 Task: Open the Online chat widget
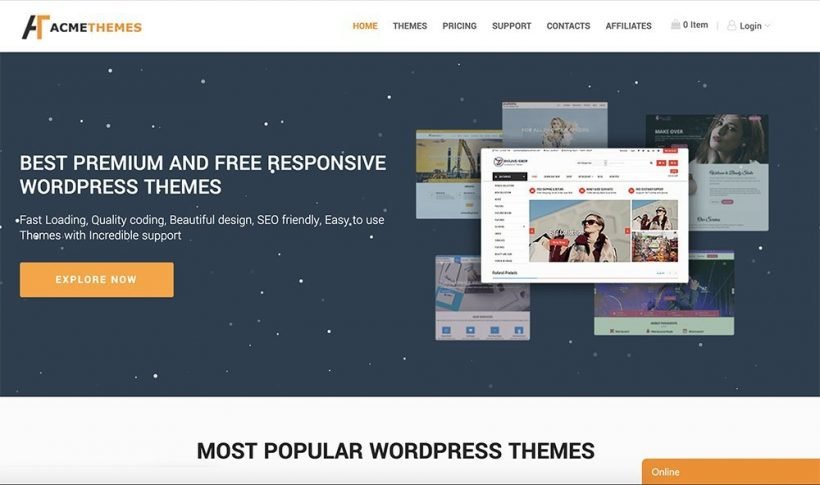(x=731, y=471)
